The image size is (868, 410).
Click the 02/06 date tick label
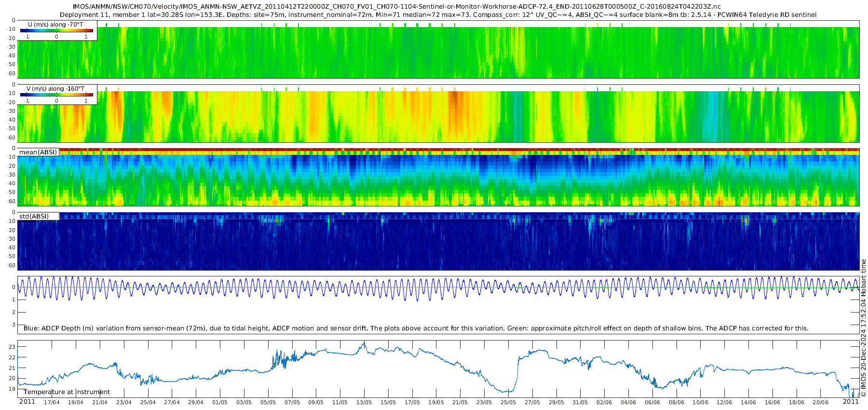(604, 402)
